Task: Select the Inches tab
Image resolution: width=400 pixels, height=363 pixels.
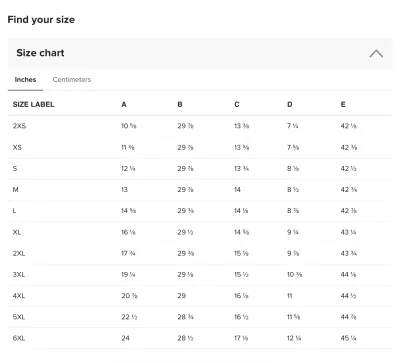Action: coord(25,80)
